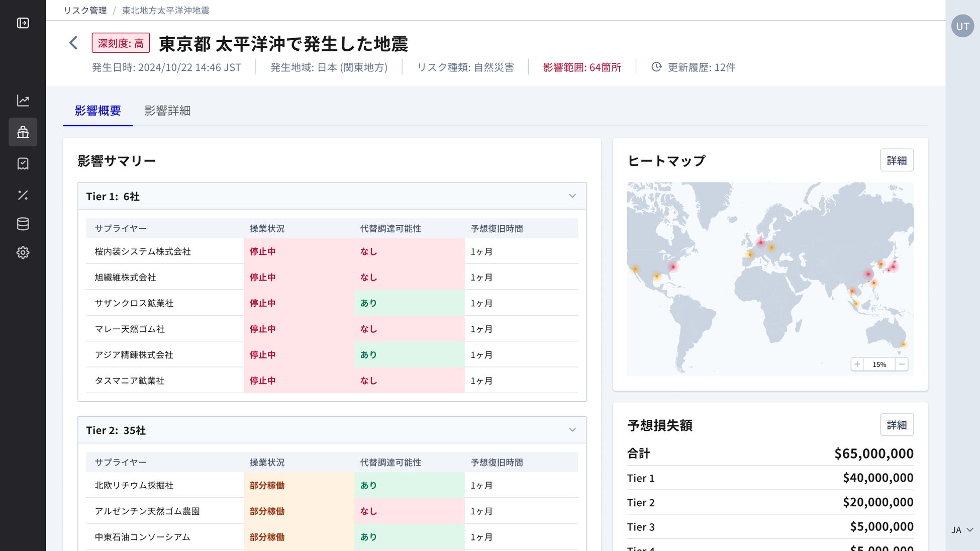Click the back arrow beside the title
The image size is (980, 551).
[x=73, y=43]
